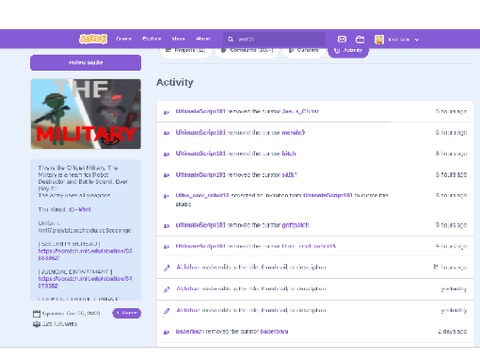Image resolution: width=480 pixels, height=360 pixels.
Task: Click the followers count text
Action: click(x=60, y=324)
